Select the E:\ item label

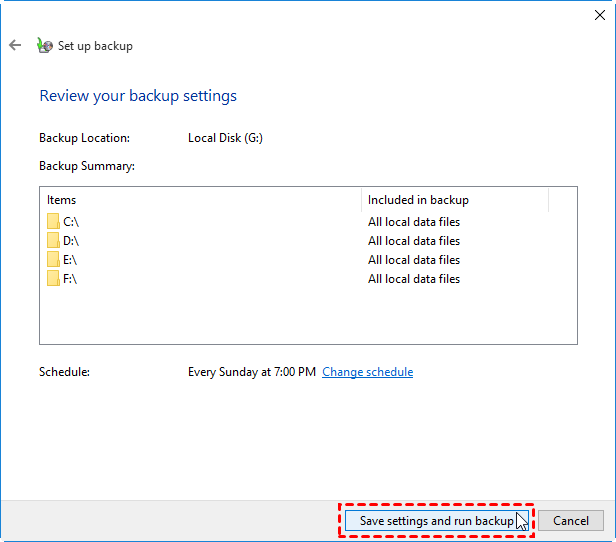tap(70, 260)
